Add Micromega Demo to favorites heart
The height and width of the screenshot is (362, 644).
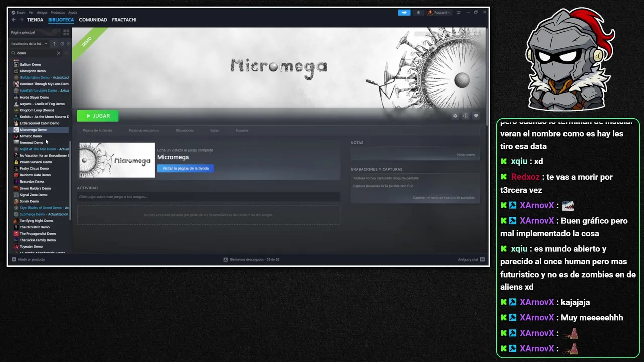(x=476, y=116)
